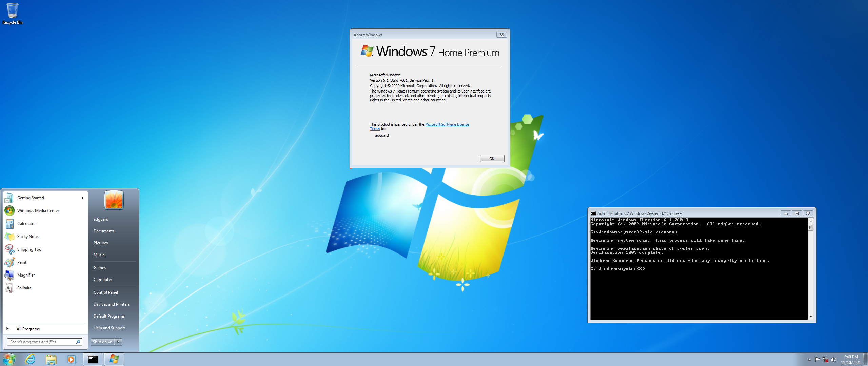Open Music from Start menu
Screen dimensions: 868x366
pos(99,255)
